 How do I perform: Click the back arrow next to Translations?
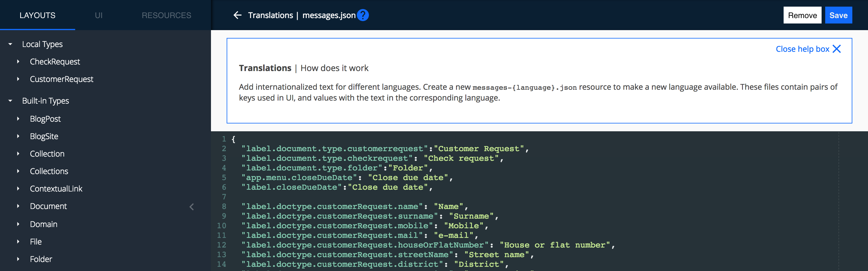[237, 15]
